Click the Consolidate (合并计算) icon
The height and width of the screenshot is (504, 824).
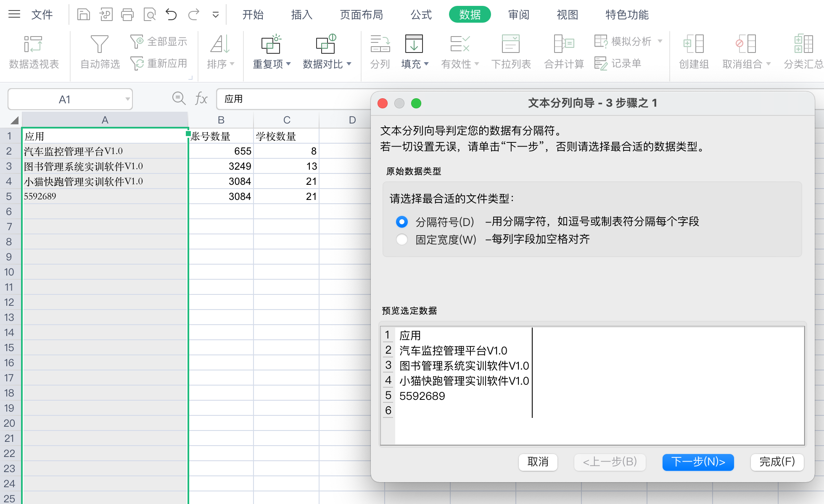pos(564,45)
